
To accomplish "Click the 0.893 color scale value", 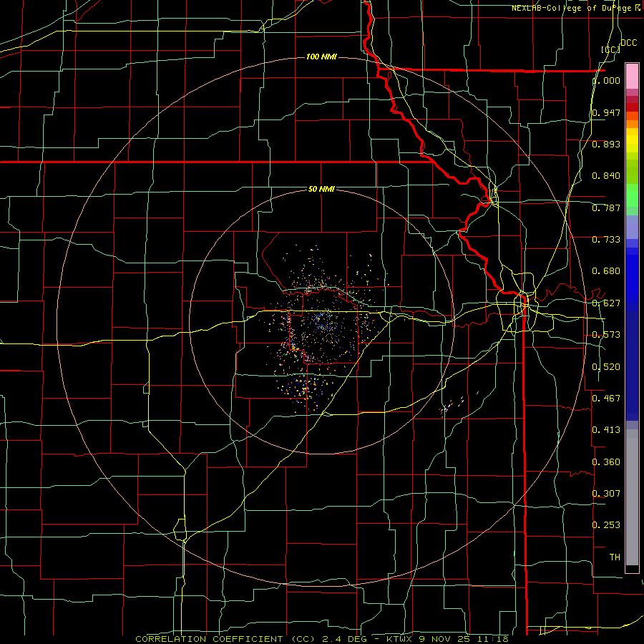I will 606,144.
